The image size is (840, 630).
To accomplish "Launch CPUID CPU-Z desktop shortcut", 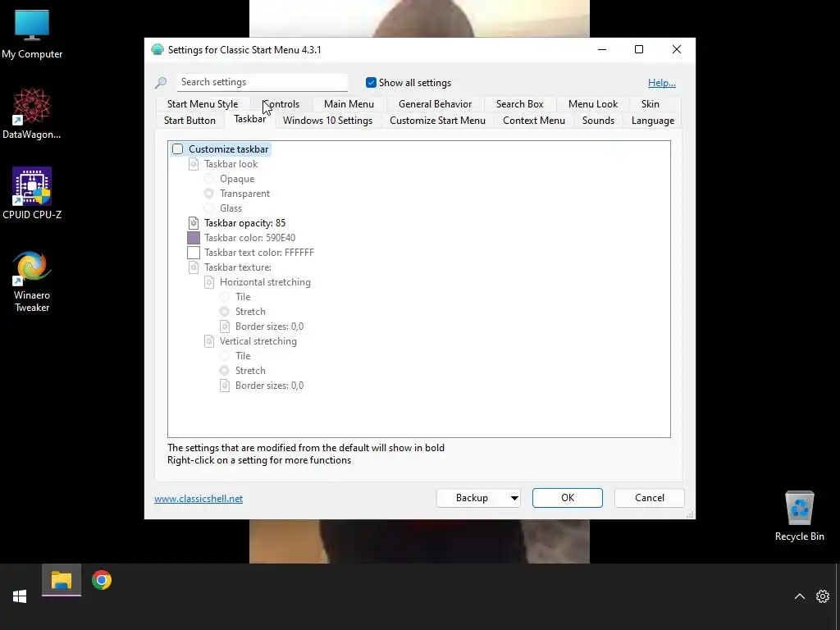I will [32, 194].
